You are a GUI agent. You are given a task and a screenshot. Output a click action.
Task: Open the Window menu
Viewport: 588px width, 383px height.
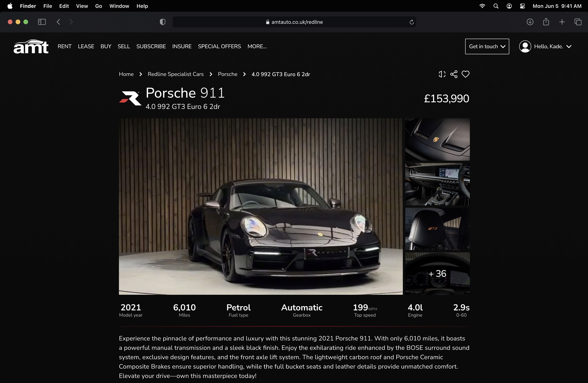point(119,6)
